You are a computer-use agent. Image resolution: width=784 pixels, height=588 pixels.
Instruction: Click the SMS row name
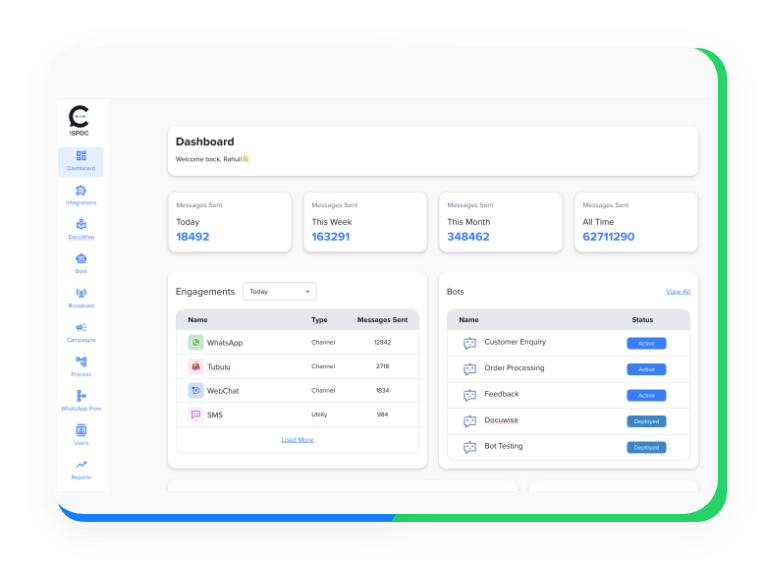coord(215,414)
